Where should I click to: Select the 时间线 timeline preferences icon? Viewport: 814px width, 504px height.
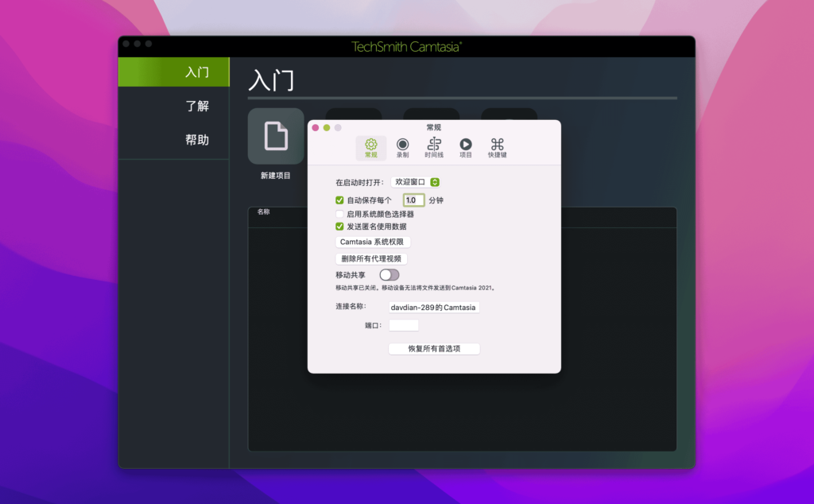pyautogui.click(x=433, y=147)
